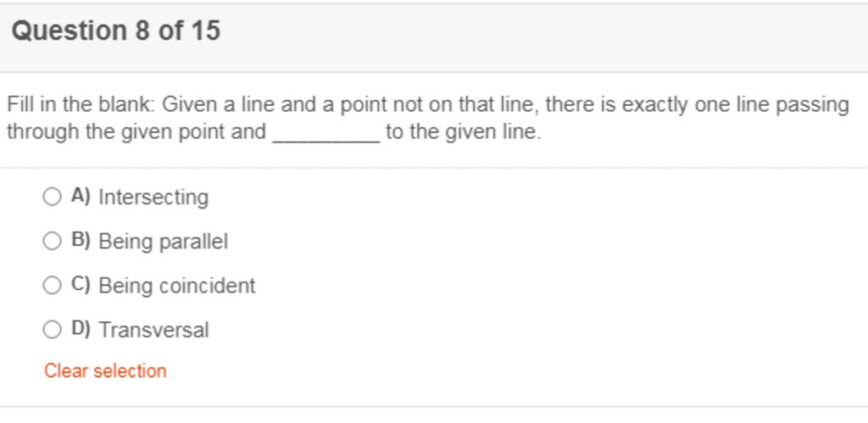Click the "B)" option letter
The image size is (868, 423).
click(x=81, y=241)
